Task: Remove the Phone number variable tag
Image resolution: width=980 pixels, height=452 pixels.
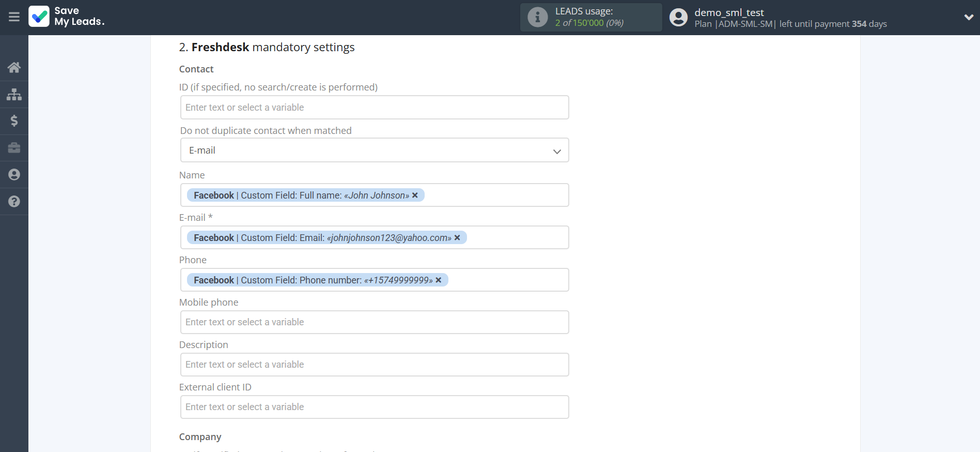Action: 439,280
